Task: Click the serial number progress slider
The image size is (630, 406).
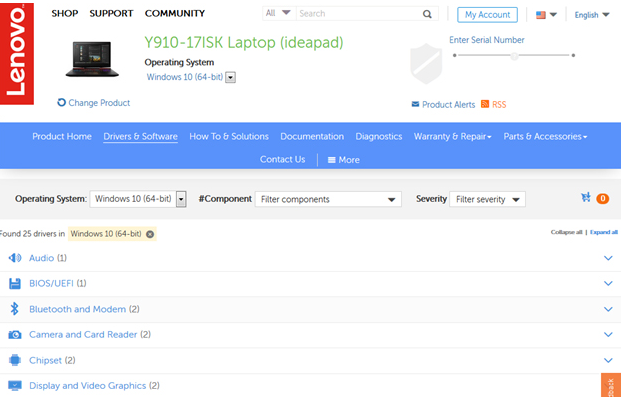Action: click(514, 55)
